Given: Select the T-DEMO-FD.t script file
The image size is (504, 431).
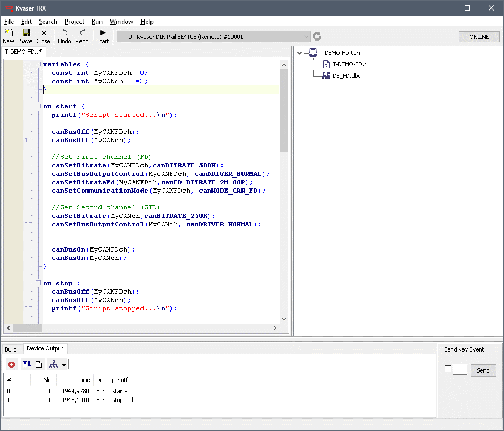Looking at the screenshot, I should click(x=349, y=64).
